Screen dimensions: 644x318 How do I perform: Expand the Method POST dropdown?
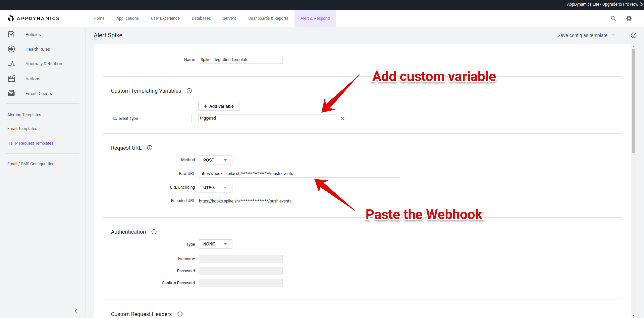tap(216, 160)
